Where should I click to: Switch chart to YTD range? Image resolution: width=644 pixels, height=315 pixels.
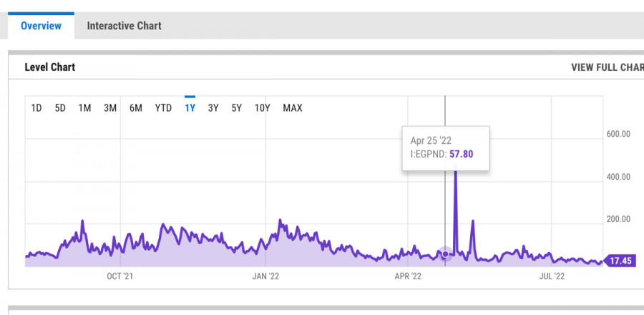163,108
